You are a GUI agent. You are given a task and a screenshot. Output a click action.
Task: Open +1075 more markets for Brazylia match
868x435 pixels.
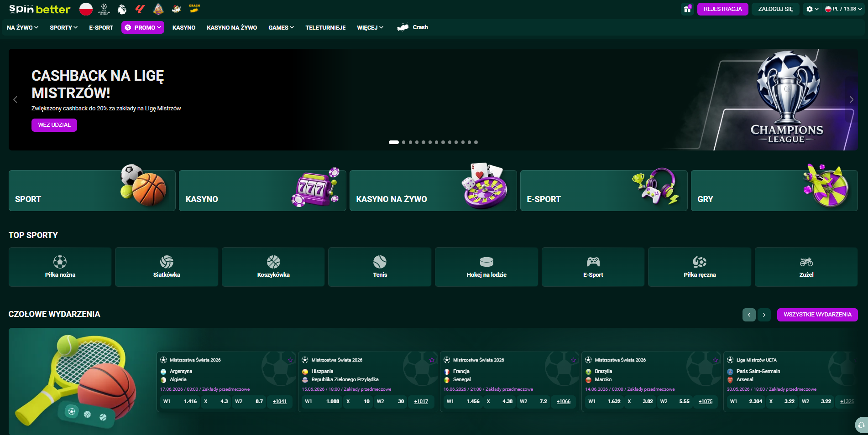(706, 401)
